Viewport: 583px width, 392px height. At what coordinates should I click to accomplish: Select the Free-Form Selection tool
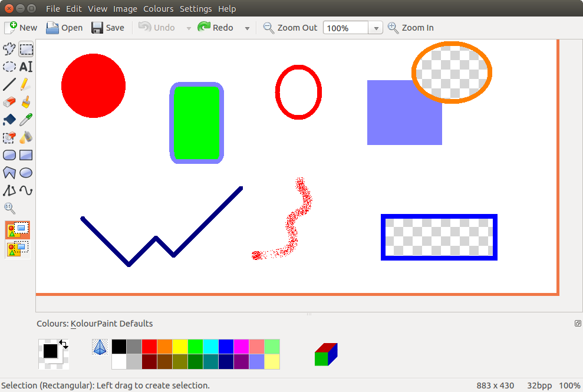click(9, 49)
